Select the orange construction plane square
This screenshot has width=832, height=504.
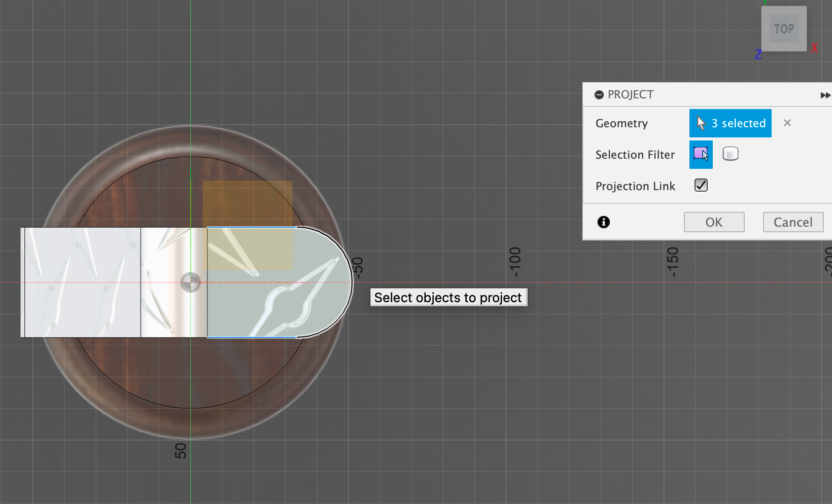(x=247, y=203)
